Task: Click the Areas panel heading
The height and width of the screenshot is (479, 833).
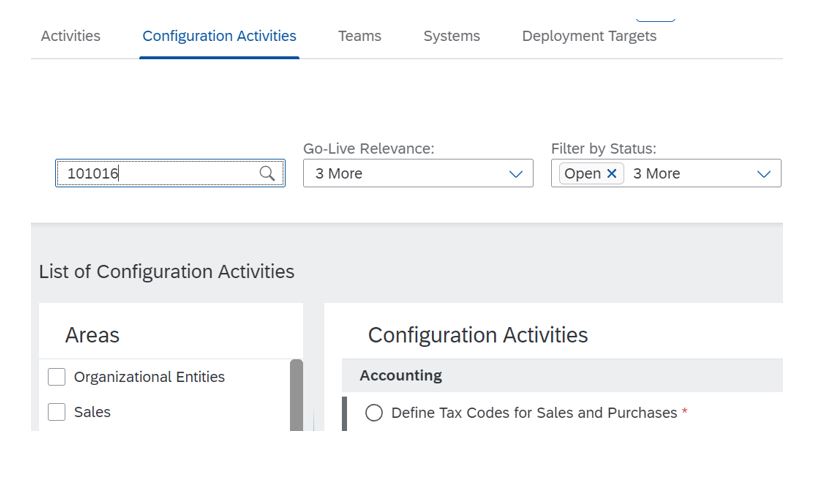Action: (92, 335)
